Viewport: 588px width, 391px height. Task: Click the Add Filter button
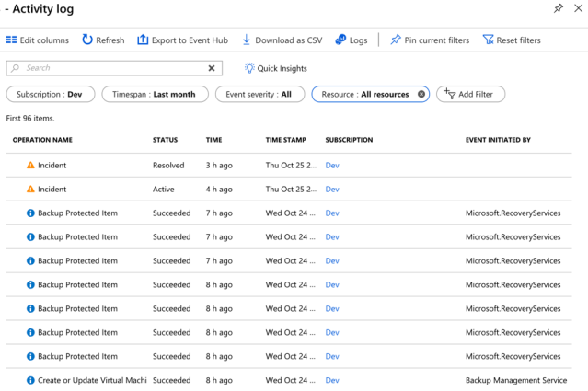470,94
